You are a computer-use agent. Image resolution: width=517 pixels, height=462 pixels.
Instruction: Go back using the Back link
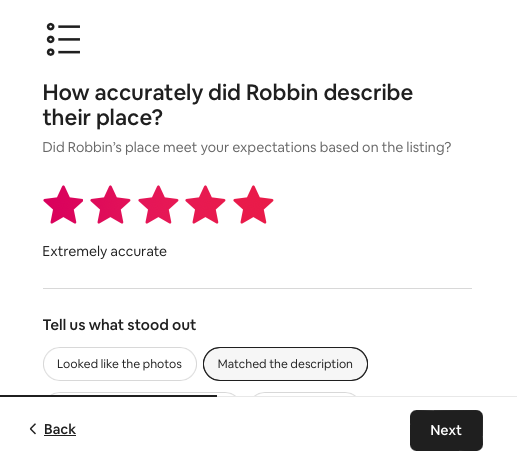[x=60, y=429]
